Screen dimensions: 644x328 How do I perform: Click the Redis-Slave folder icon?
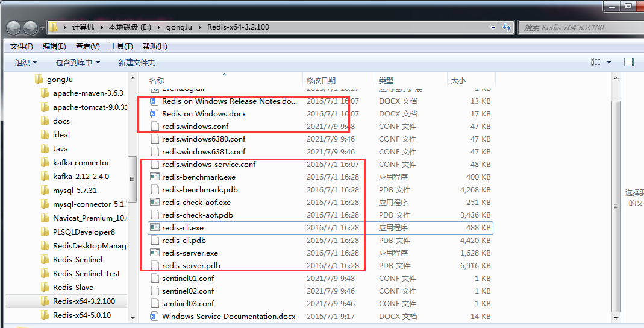click(45, 288)
